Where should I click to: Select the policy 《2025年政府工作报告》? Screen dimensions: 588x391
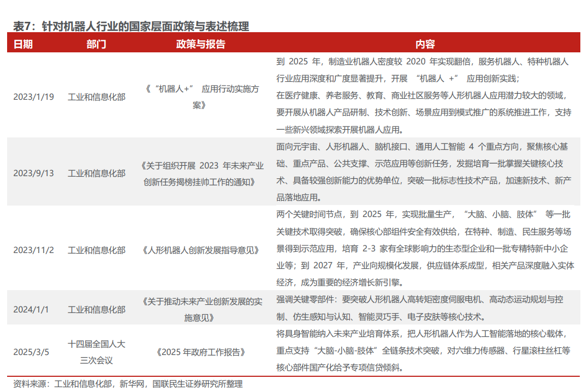pyautogui.click(x=200, y=352)
